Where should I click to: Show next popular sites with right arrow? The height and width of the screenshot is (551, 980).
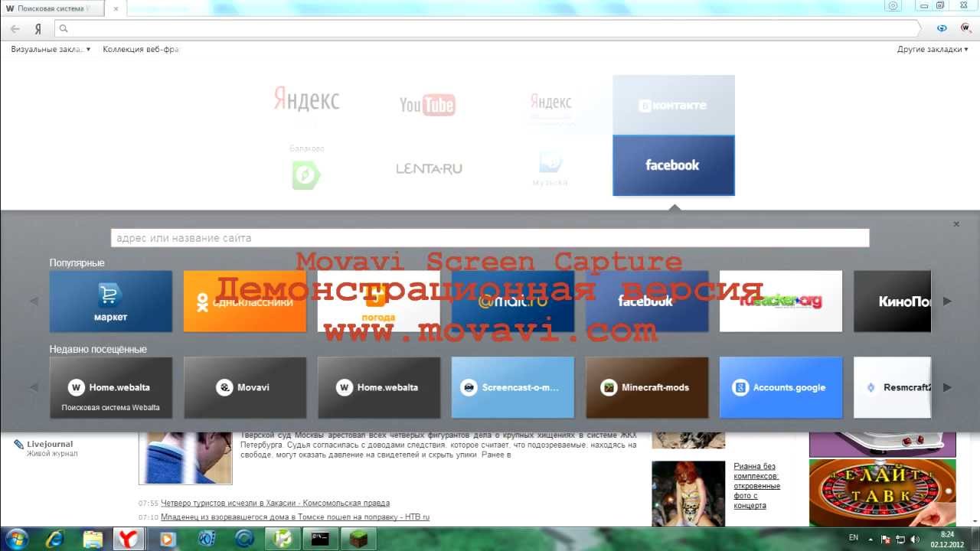tap(947, 301)
